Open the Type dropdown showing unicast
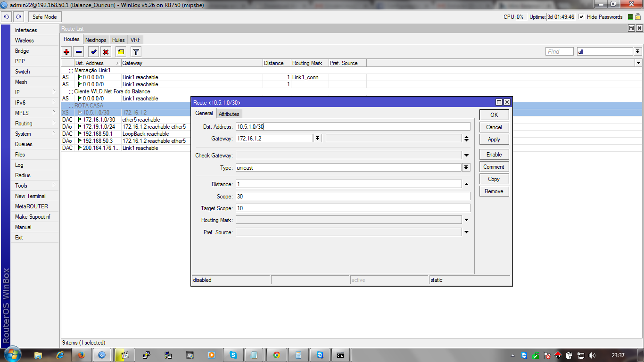Screen dimensions: 644x362 466,167
